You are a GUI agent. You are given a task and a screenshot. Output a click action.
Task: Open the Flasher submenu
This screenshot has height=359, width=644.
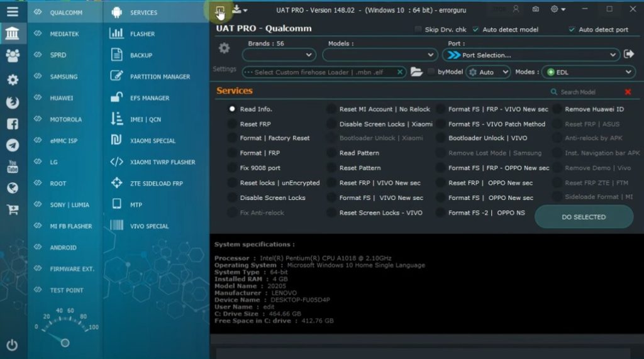click(156, 34)
